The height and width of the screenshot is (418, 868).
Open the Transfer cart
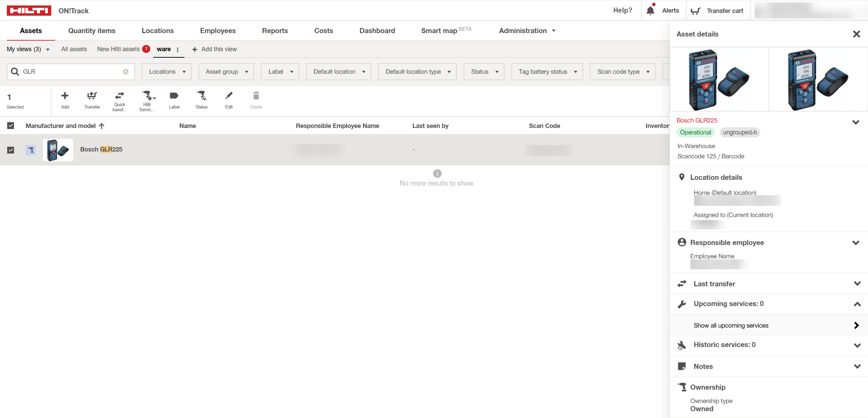717,11
